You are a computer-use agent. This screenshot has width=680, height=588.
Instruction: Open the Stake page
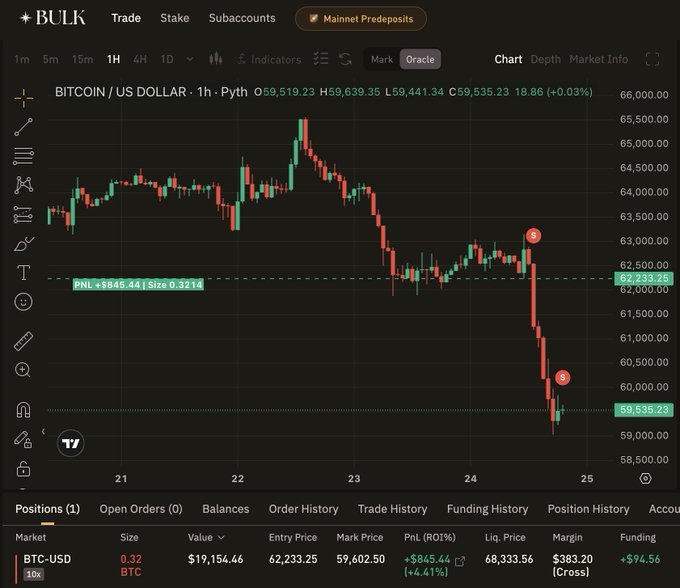[174, 18]
